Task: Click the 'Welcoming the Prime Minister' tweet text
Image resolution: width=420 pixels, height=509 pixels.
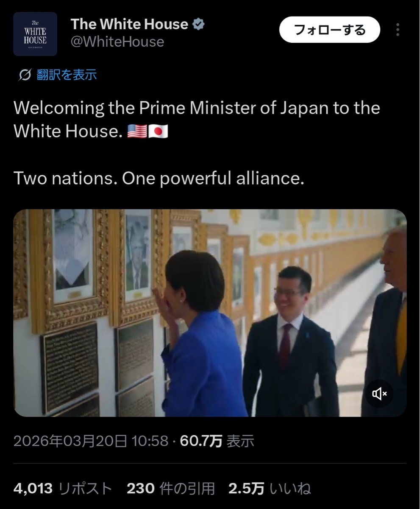Action: 197,120
